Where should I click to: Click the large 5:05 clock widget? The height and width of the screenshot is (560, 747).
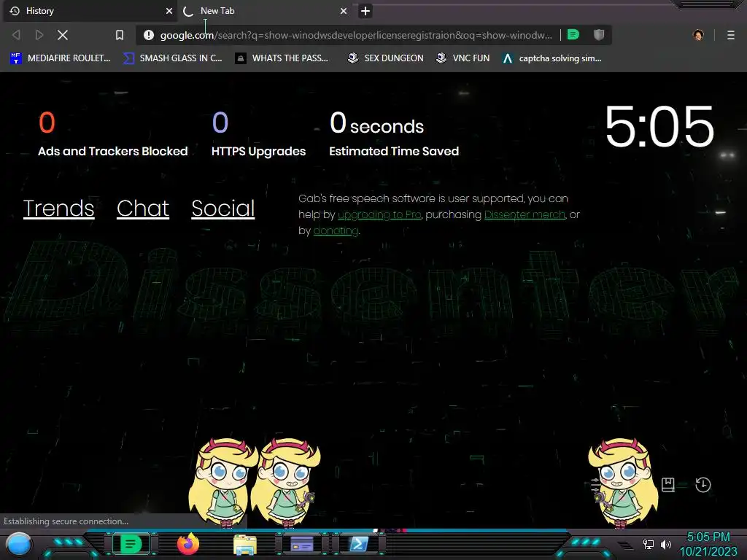[x=659, y=127]
